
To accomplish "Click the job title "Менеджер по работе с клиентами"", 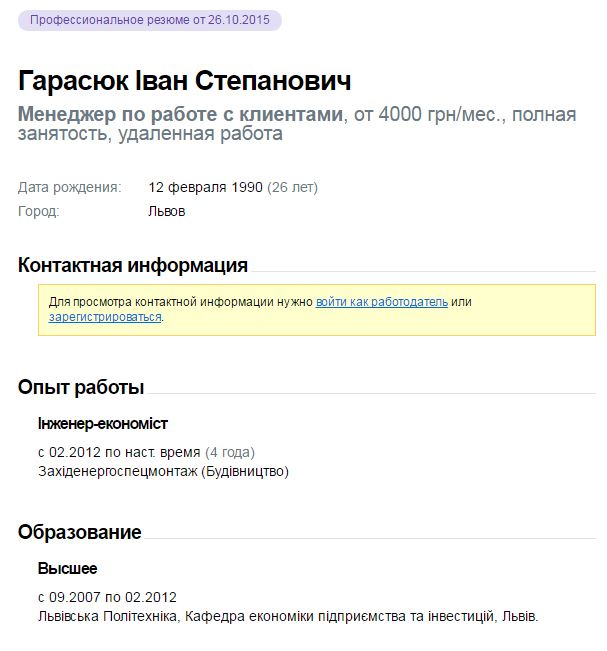I will [180, 115].
